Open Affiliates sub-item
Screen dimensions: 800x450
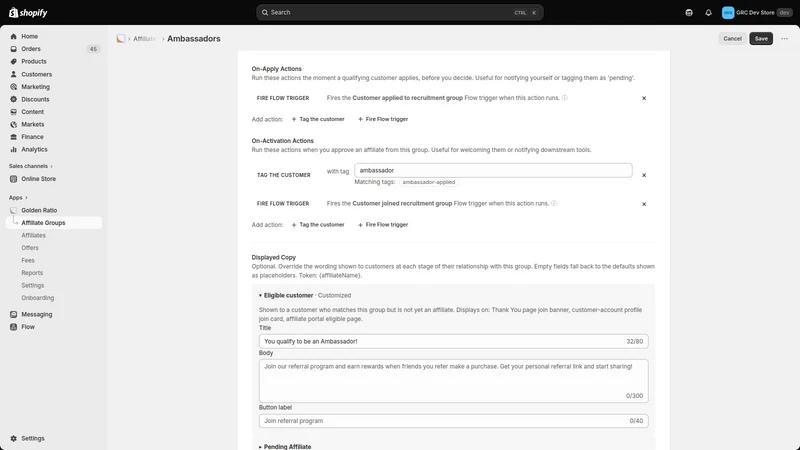33,235
